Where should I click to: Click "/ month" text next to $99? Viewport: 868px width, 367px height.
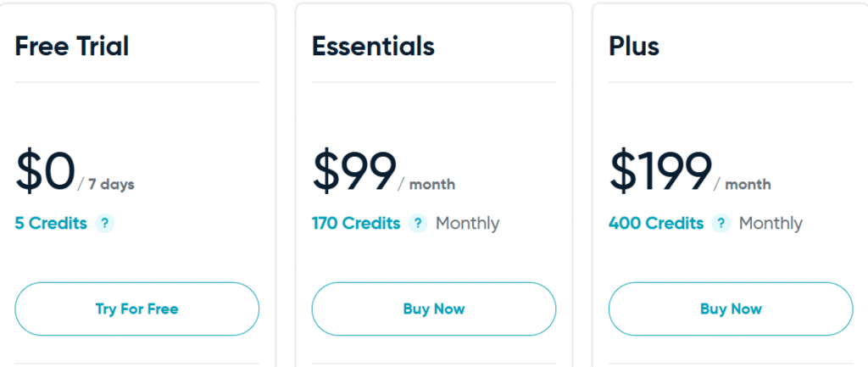tap(427, 185)
